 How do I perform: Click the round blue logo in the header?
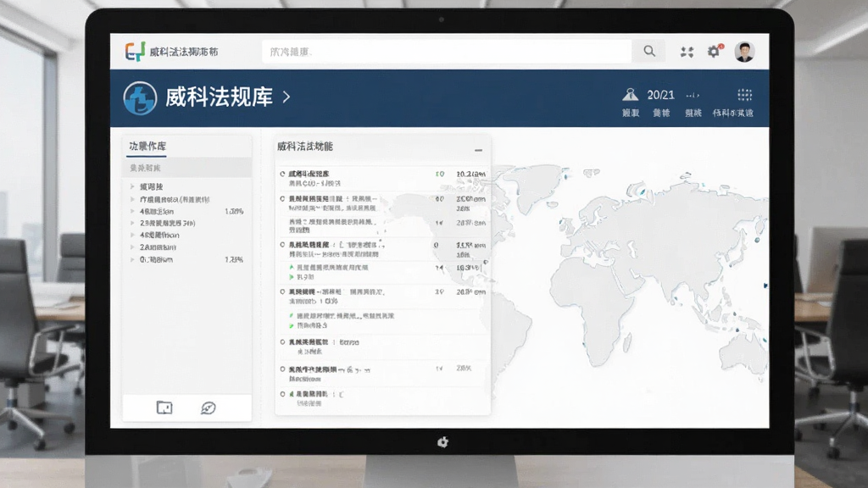click(x=140, y=98)
